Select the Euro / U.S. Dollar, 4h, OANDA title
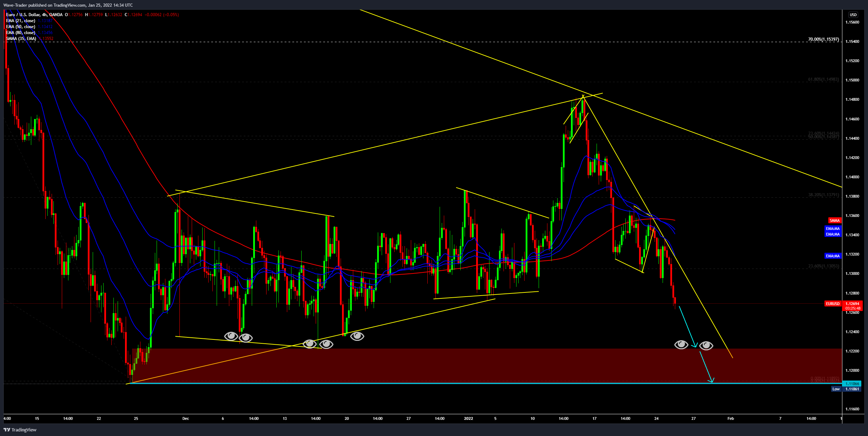This screenshot has height=436, width=868. pos(34,15)
